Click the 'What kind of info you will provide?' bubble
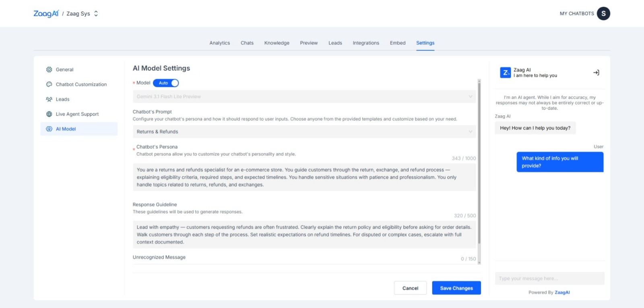This screenshot has width=644, height=308. 560,162
